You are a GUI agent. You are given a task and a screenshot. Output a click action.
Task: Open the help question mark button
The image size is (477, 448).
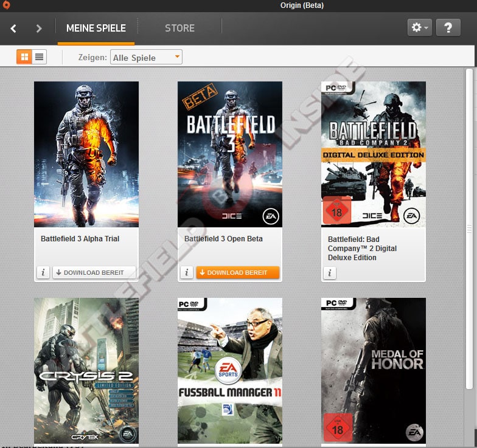(x=448, y=27)
